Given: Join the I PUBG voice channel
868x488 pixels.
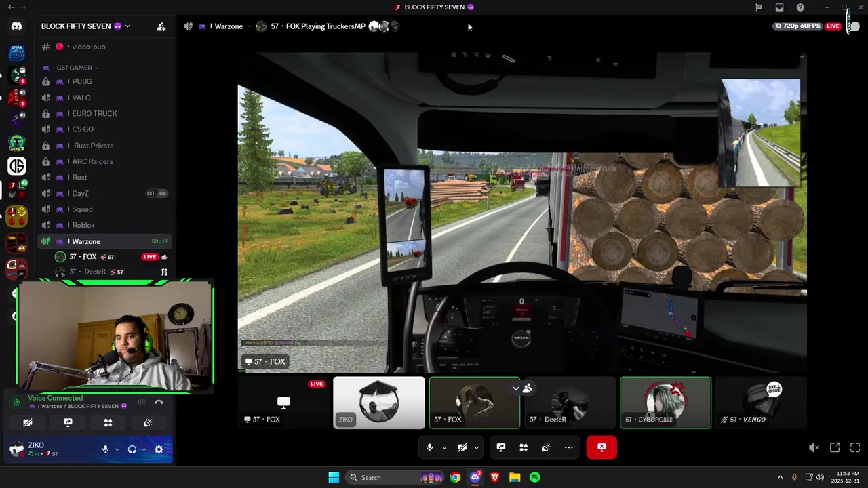Looking at the screenshot, I should click(x=105, y=81).
